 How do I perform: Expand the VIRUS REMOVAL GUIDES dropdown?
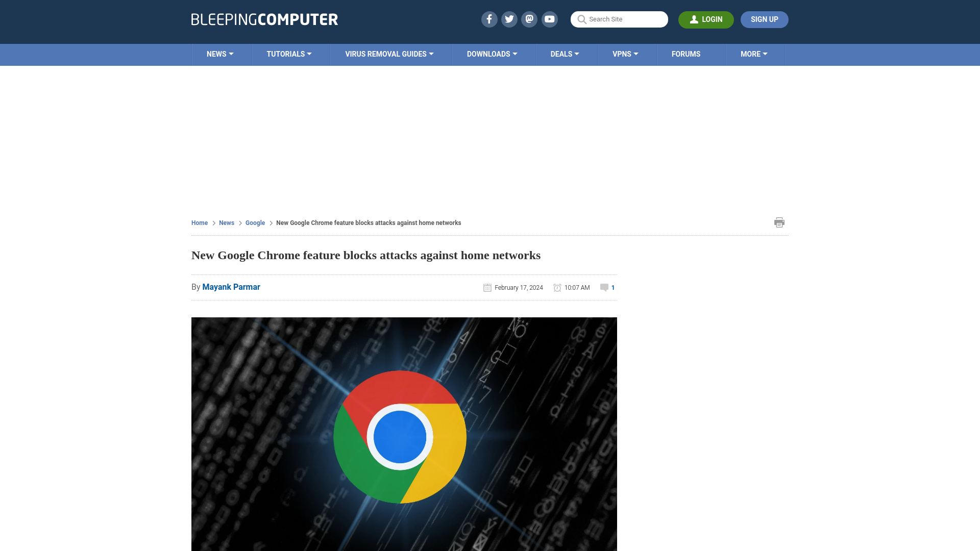click(x=389, y=55)
